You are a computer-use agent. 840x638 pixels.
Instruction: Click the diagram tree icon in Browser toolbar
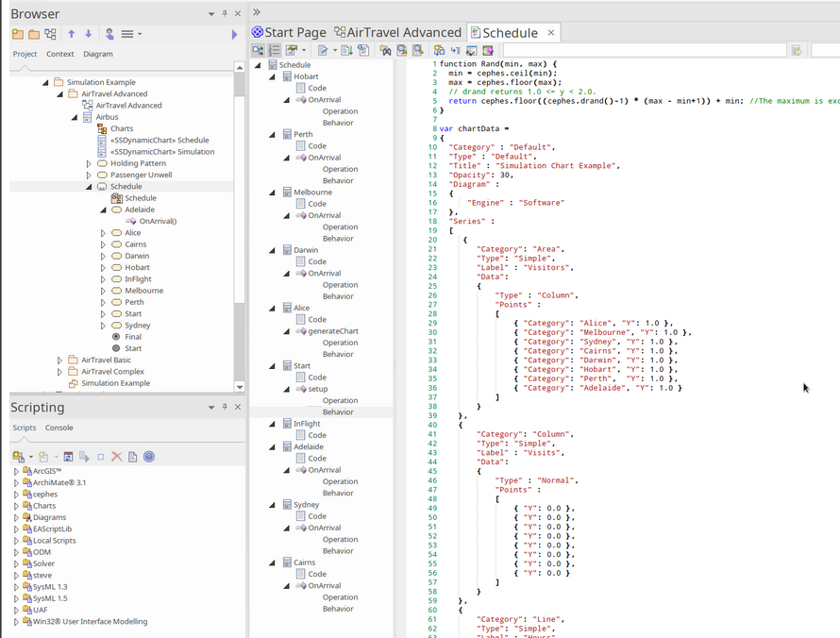51,34
